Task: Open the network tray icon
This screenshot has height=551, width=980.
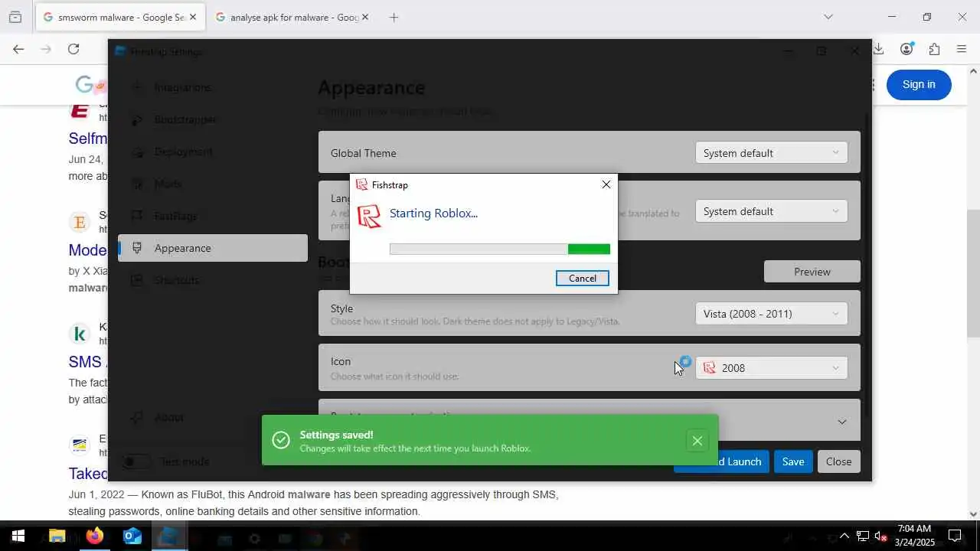Action: (862, 536)
